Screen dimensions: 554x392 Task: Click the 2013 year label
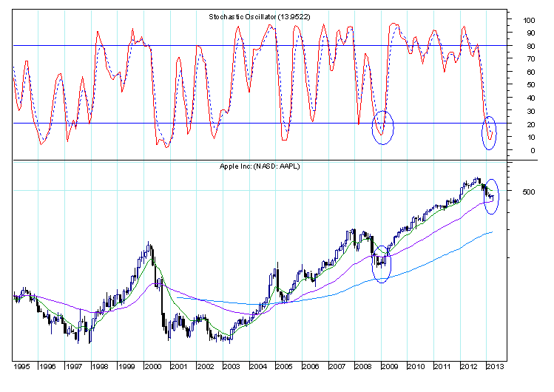[496, 366]
